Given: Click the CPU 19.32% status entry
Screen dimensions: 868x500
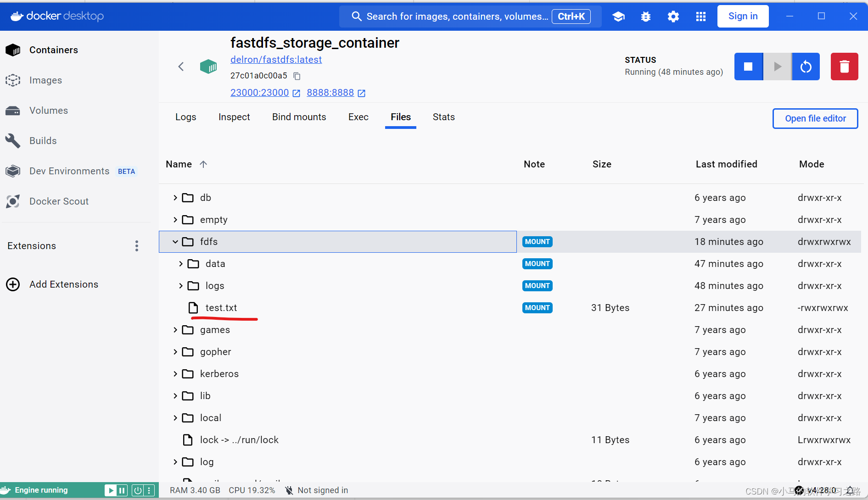Looking at the screenshot, I should click(252, 490).
